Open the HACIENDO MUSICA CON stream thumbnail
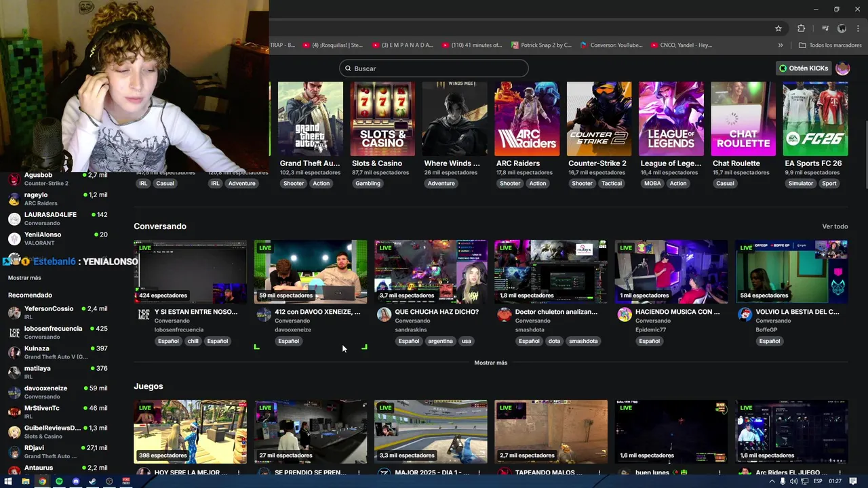 pos(671,272)
